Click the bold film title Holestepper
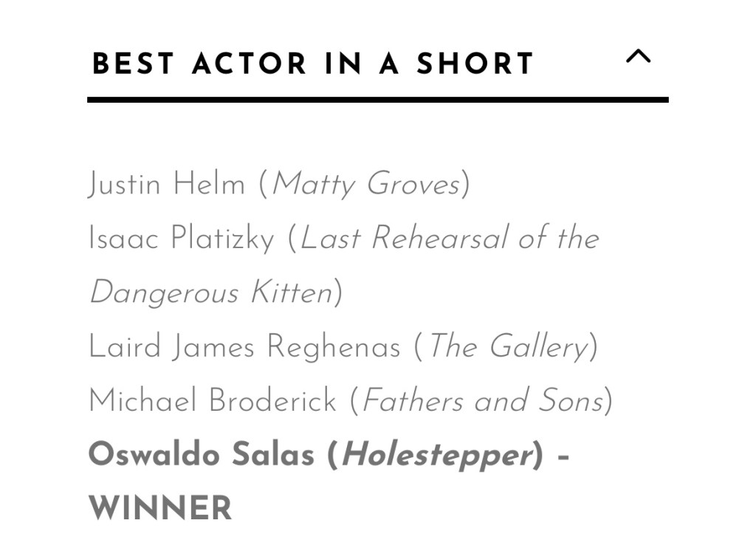The width and height of the screenshot is (756, 540). [x=436, y=455]
